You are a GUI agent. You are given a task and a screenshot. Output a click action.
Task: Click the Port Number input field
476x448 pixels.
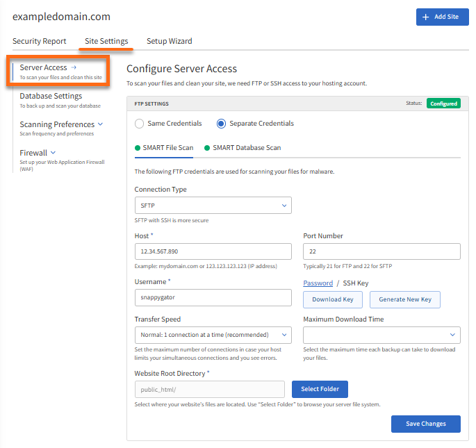[381, 251]
